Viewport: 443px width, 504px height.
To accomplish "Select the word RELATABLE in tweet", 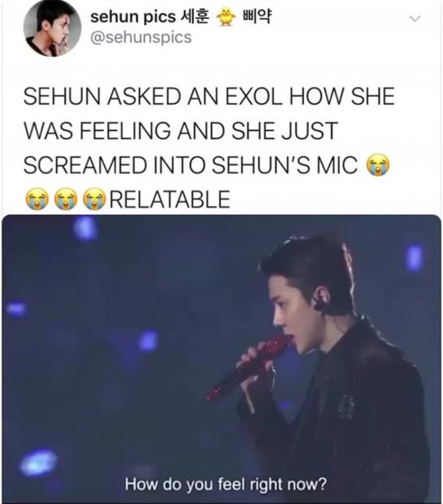I will tap(170, 199).
